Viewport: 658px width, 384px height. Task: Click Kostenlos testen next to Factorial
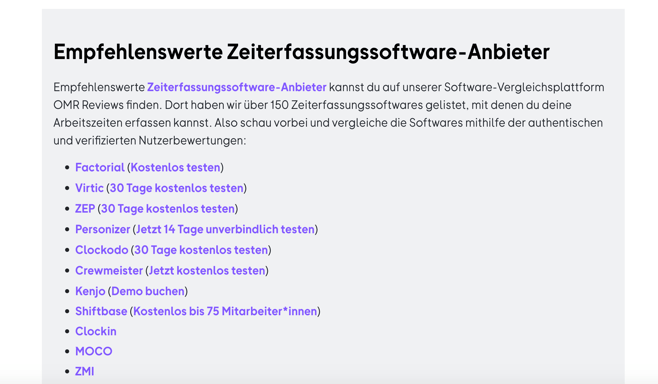pos(175,167)
